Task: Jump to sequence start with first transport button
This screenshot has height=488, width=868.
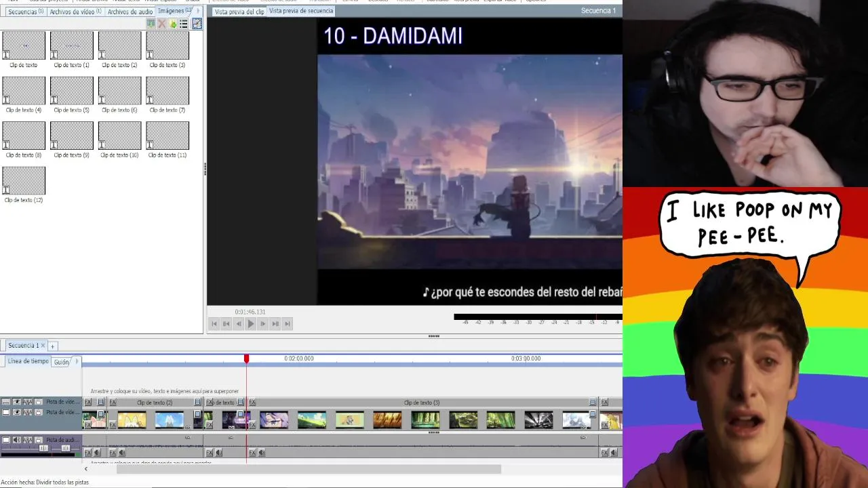Action: coord(214,324)
